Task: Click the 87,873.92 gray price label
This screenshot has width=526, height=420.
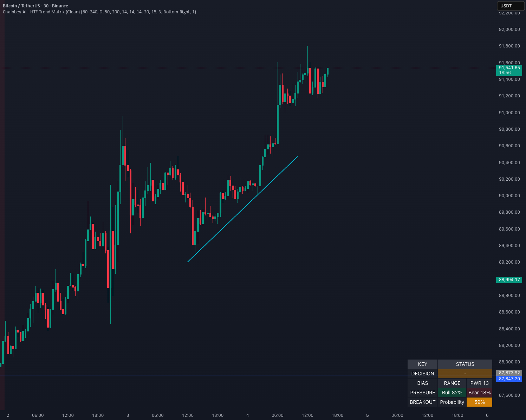Action: (x=509, y=373)
